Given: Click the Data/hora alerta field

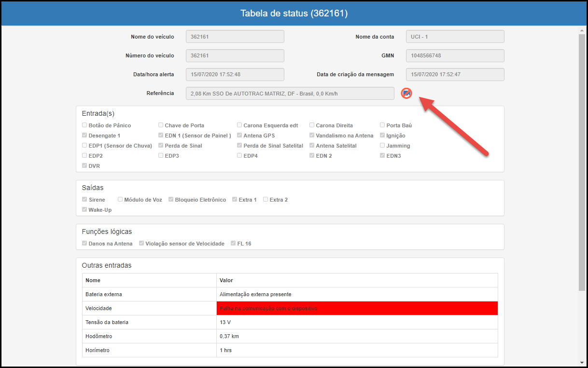Looking at the screenshot, I should [235, 74].
